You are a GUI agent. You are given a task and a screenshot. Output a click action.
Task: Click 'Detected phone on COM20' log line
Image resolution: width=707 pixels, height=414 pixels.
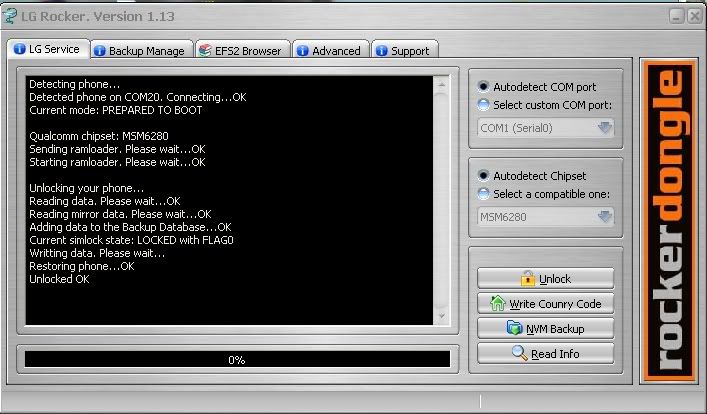[x=138, y=97]
